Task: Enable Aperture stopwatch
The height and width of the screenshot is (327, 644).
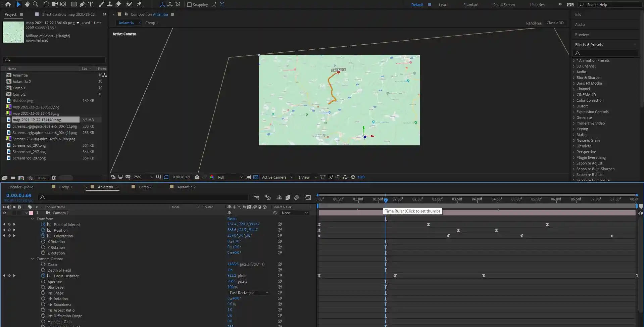Action: [x=43, y=281]
